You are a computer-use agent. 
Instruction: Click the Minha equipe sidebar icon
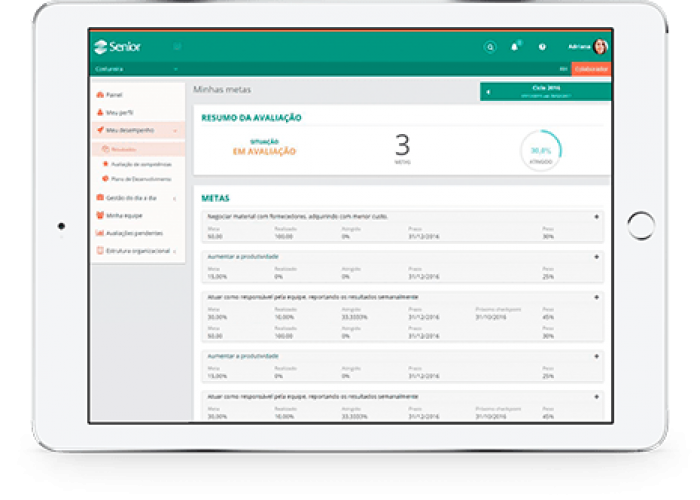[x=100, y=215]
